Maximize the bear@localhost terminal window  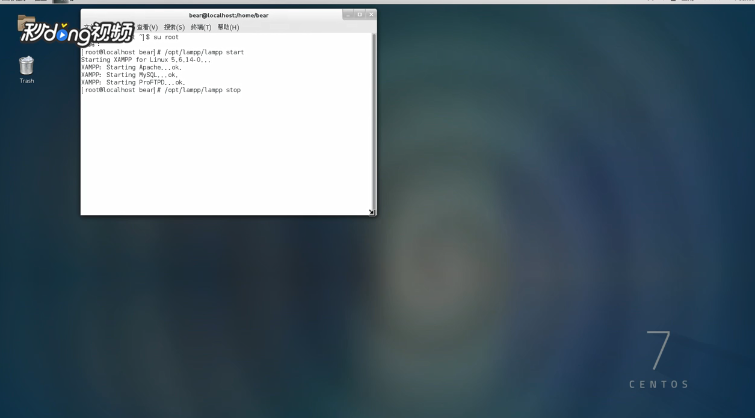point(360,14)
